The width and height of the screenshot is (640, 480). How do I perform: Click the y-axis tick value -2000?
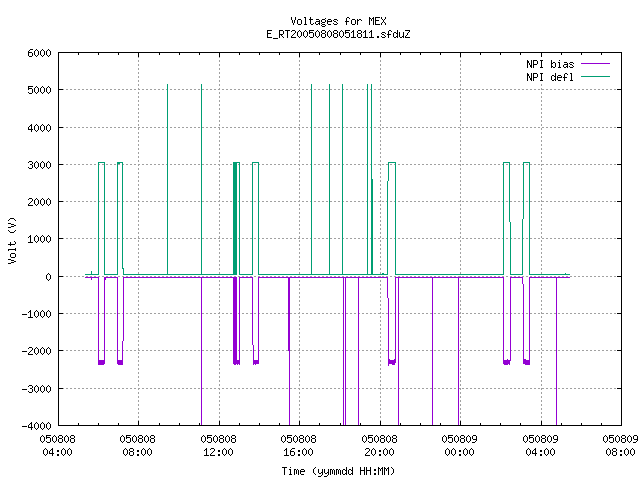36,351
